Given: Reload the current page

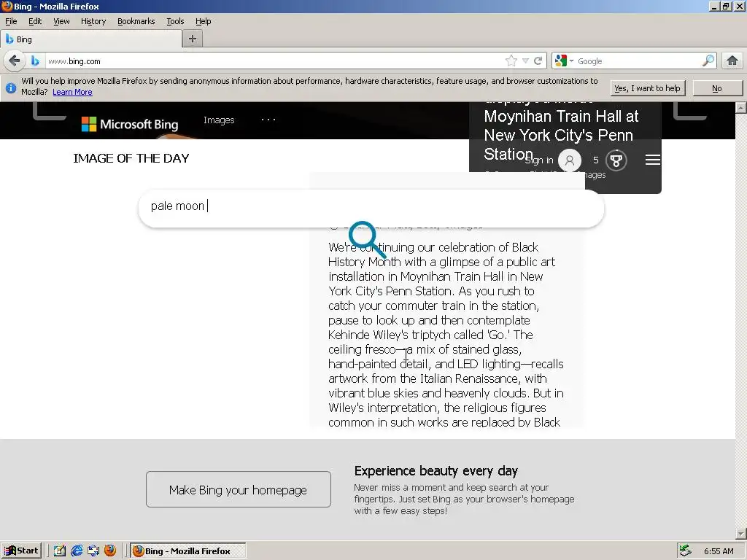Looking at the screenshot, I should 538,61.
